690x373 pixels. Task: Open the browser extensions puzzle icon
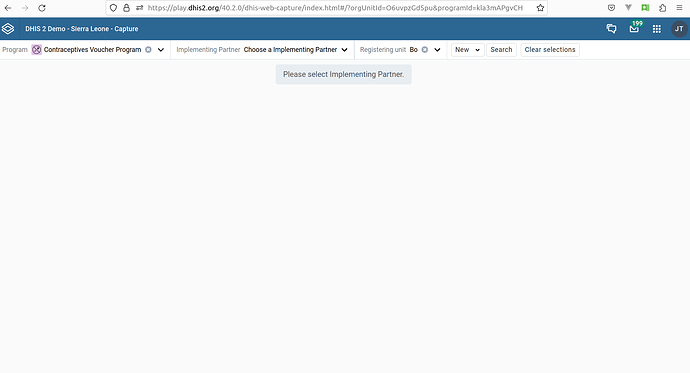coord(662,8)
